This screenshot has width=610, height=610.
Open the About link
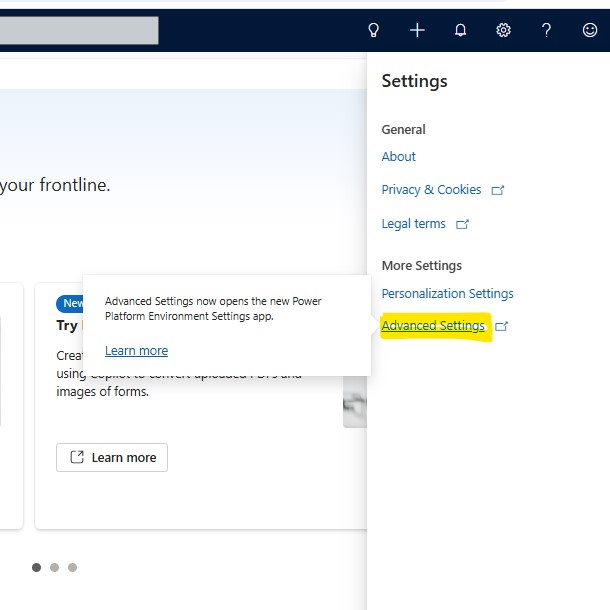(398, 156)
